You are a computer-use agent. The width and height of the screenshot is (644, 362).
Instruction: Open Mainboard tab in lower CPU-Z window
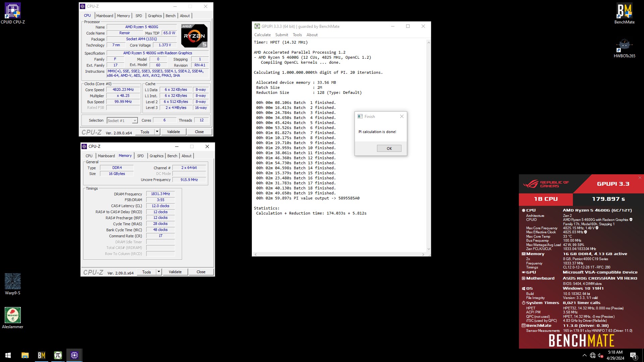coord(106,156)
